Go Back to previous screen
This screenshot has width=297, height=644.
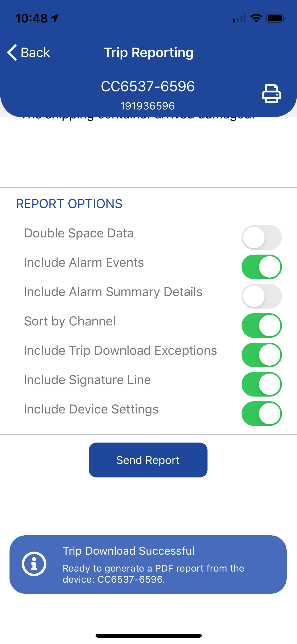point(29,52)
